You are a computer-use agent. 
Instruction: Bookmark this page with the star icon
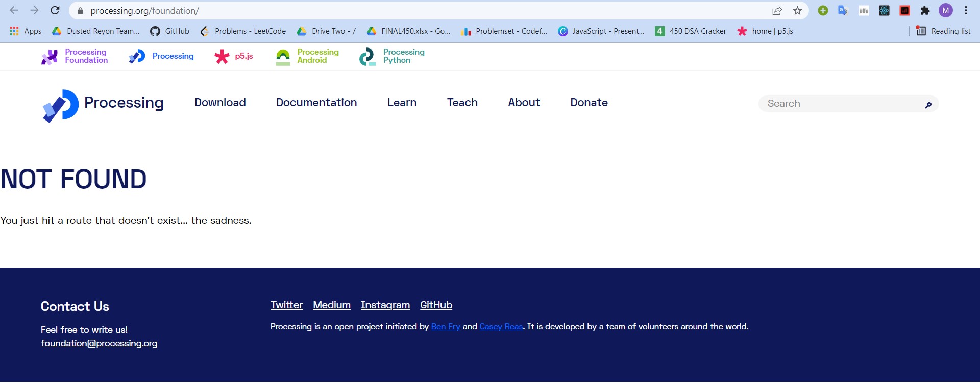pyautogui.click(x=797, y=11)
